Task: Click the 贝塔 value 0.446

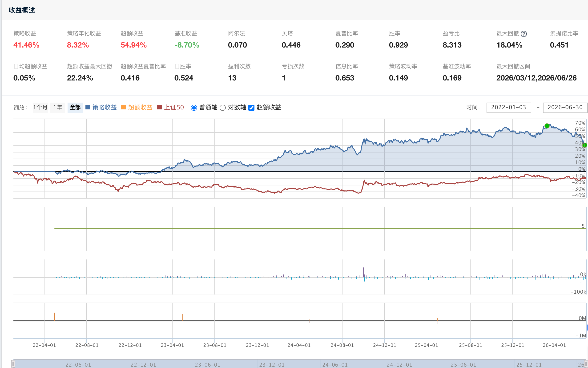Action: point(291,45)
